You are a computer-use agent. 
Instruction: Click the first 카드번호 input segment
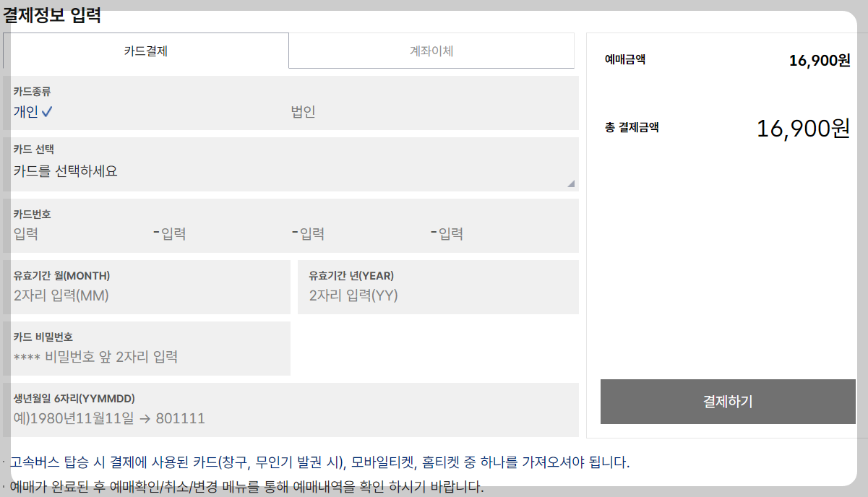pos(58,232)
